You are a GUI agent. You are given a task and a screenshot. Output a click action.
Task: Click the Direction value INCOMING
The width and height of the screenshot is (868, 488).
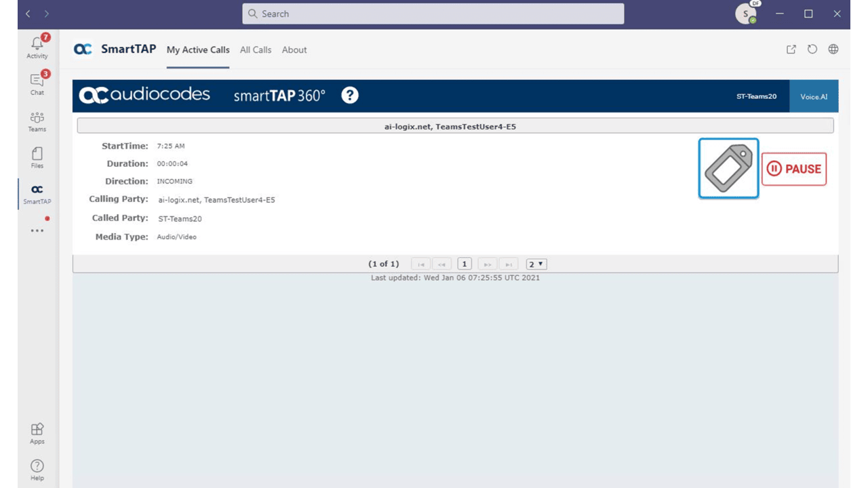point(175,182)
